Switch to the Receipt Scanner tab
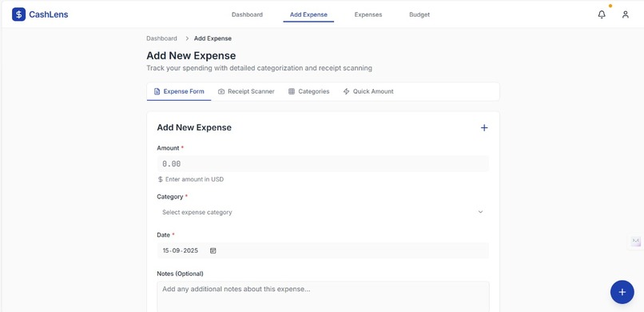Image resolution: width=644 pixels, height=312 pixels. [x=246, y=91]
